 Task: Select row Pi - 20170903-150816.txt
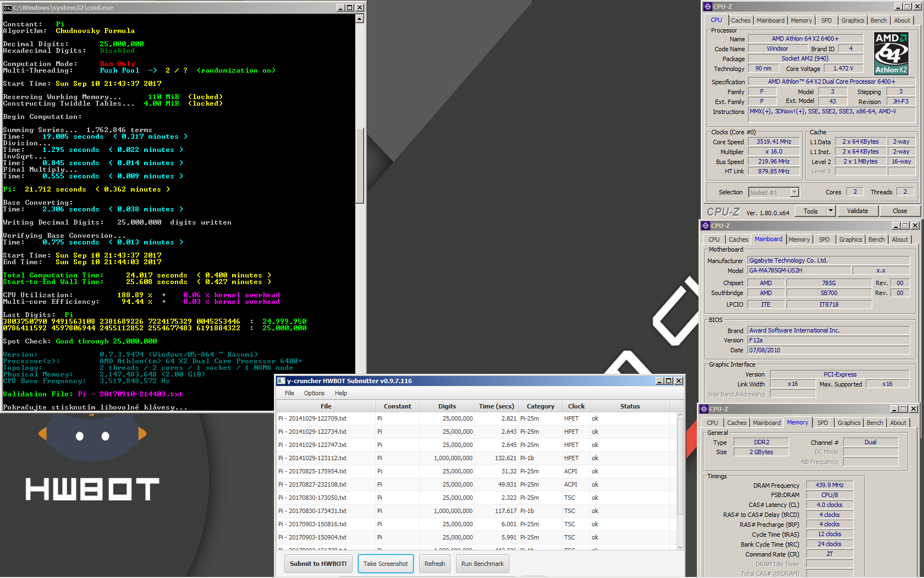pyautogui.click(x=477, y=524)
